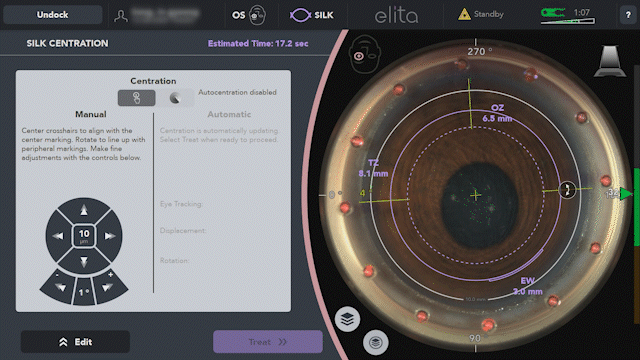The image size is (640, 360).
Task: Switch to automatic centration mode toggle
Action: tap(176, 98)
